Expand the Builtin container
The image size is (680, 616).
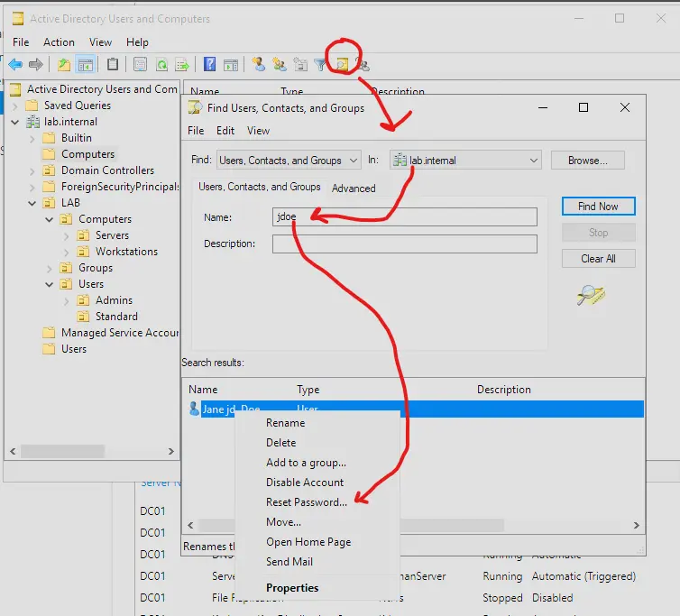click(32, 139)
